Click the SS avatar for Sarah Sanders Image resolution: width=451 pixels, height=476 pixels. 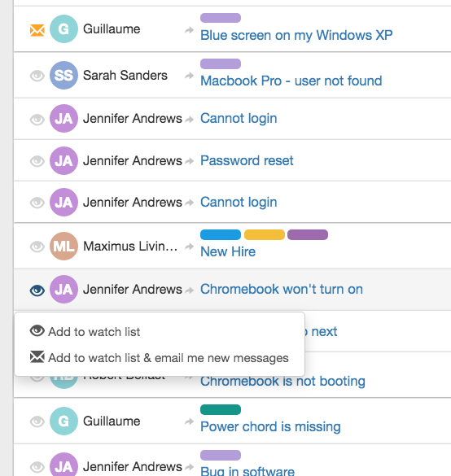click(63, 76)
